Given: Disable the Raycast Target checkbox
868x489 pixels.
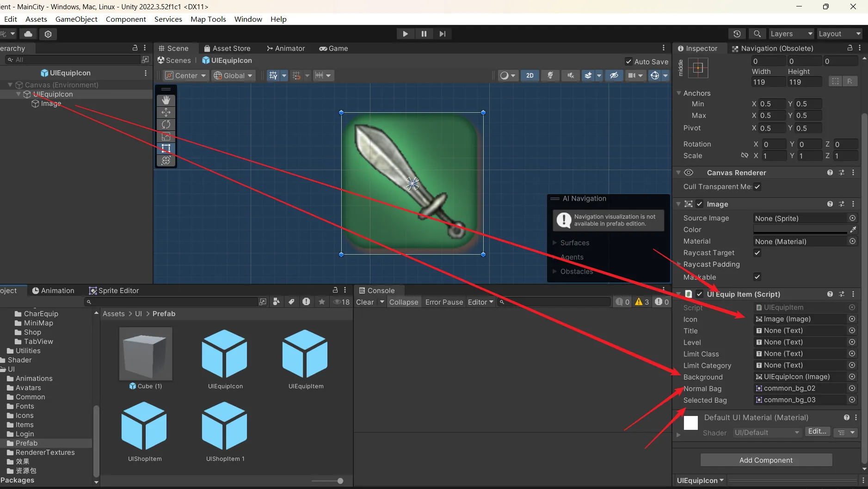Looking at the screenshot, I should tap(757, 253).
